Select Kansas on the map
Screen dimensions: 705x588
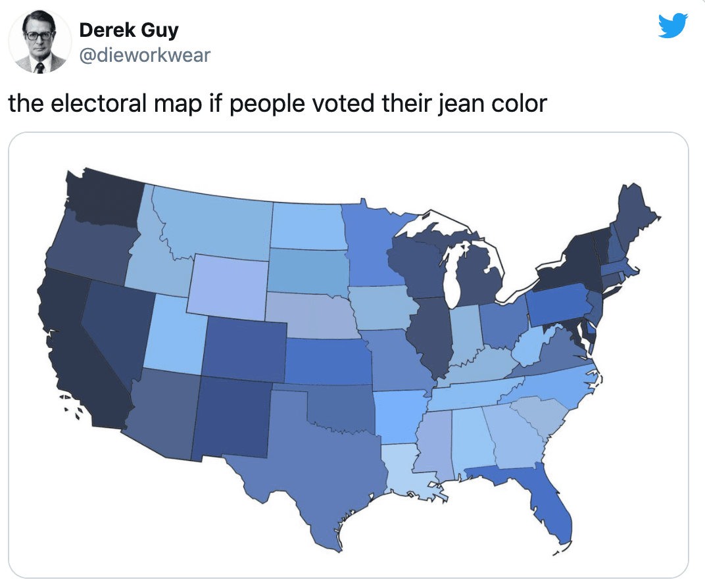326,360
